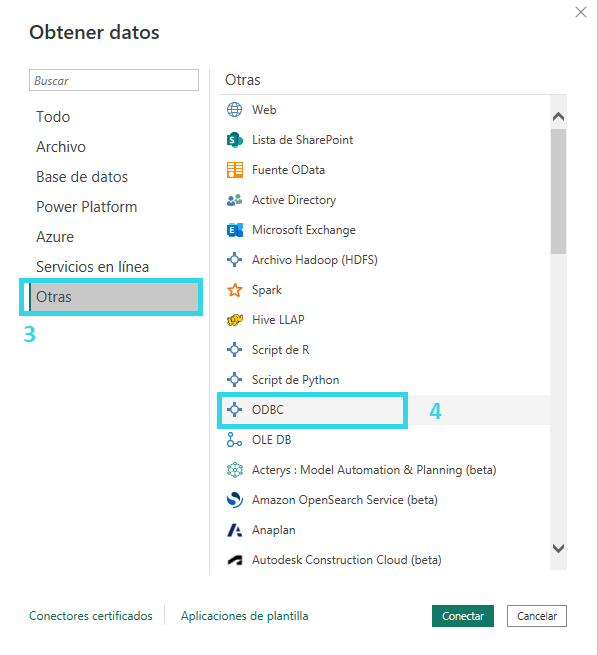
Task: Select Amazon OpenSearch Service (beta) entry
Action: click(x=345, y=500)
